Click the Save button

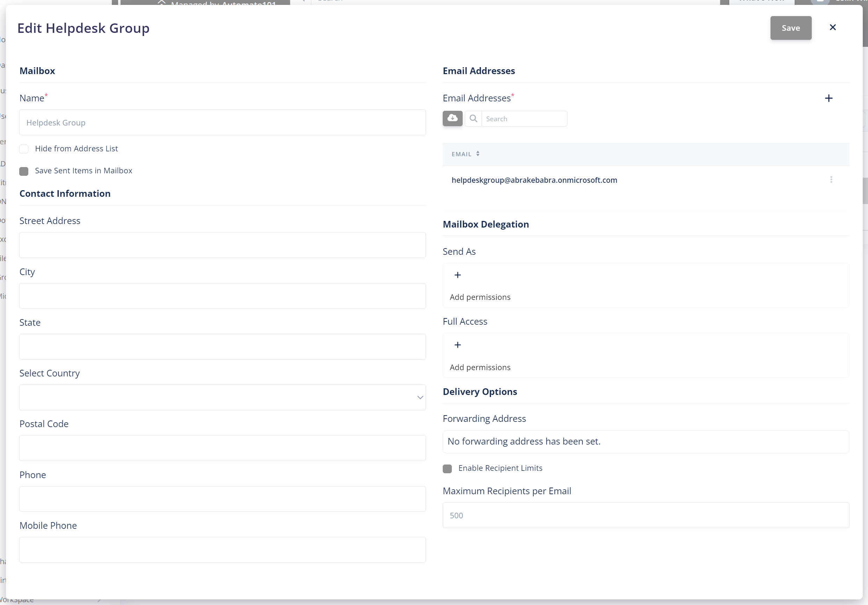[x=790, y=28]
